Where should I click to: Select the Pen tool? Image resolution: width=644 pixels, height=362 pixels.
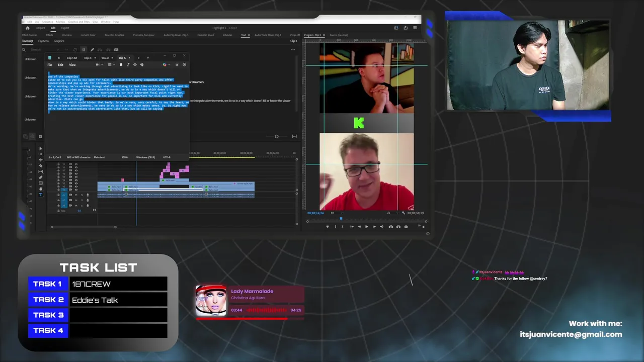41,177
